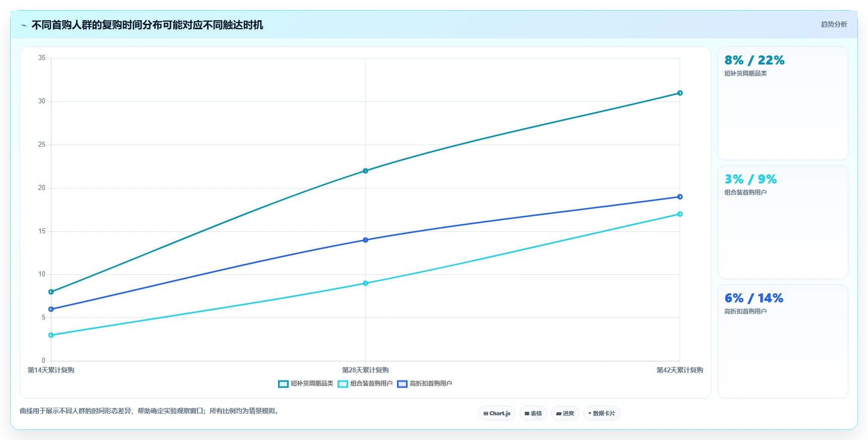
Task: Click the 短补货周期品类 card caption
Action: click(x=746, y=74)
